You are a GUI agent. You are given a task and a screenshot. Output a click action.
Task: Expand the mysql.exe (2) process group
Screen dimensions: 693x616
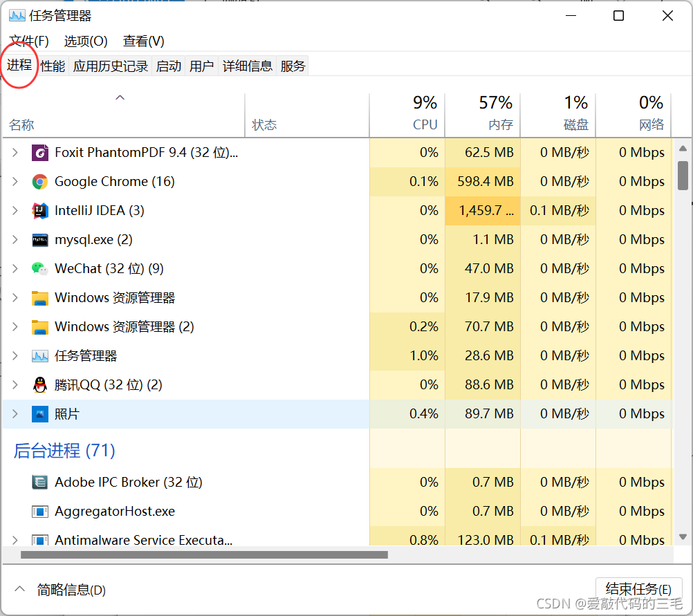tap(15, 240)
